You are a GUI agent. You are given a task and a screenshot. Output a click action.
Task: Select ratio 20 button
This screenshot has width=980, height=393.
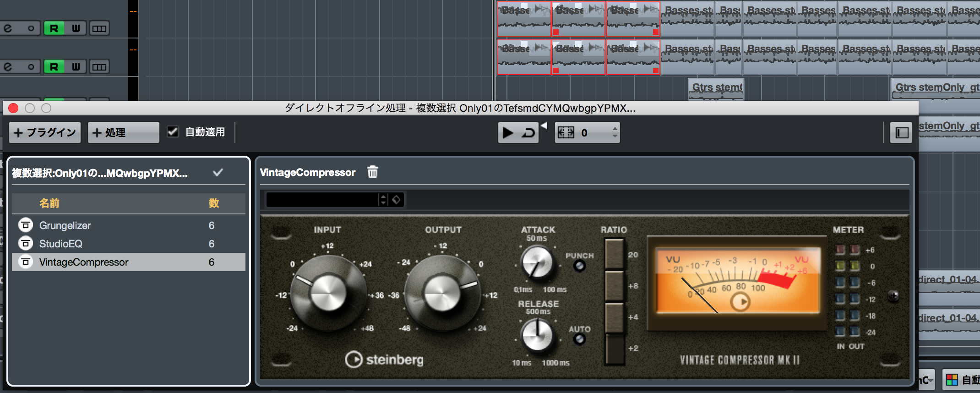(x=615, y=254)
